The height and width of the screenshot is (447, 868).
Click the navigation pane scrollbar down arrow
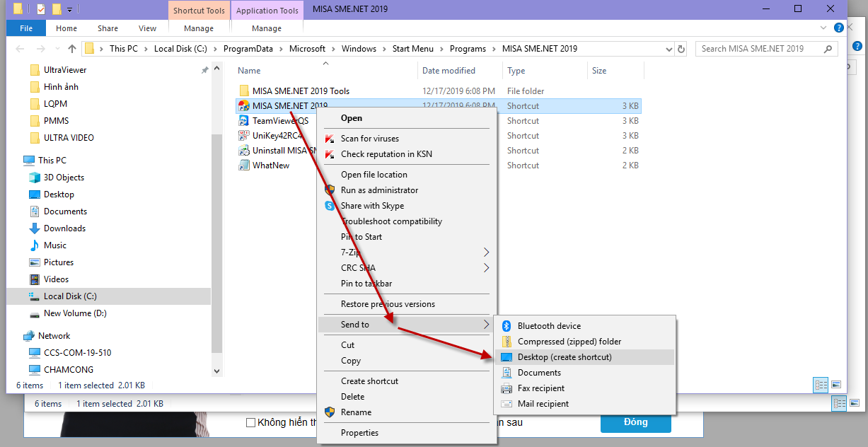coord(217,371)
